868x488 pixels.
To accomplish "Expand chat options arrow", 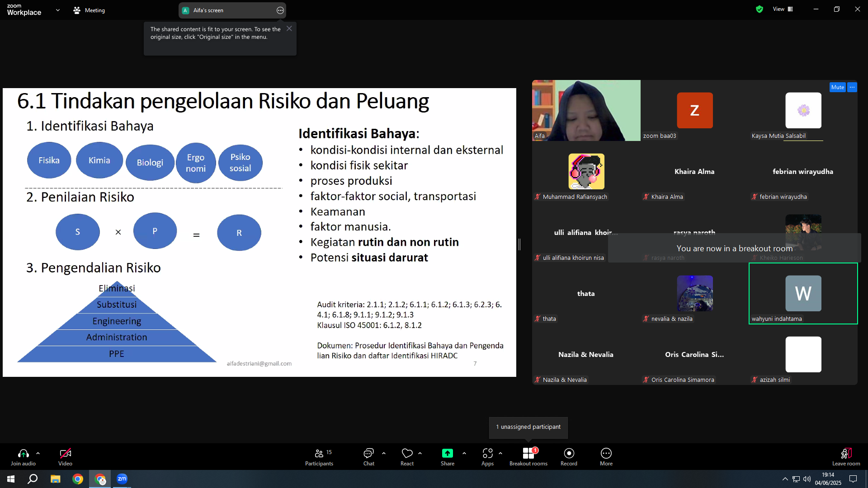I will [384, 453].
